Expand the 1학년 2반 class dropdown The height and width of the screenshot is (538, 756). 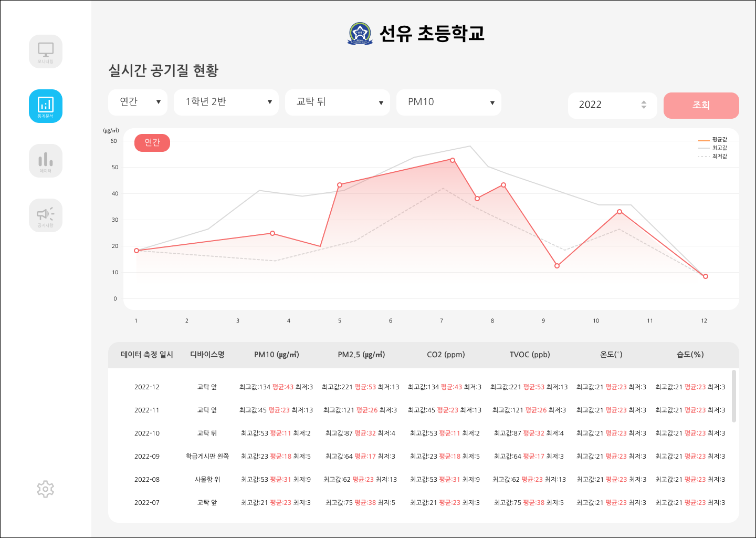[226, 102]
